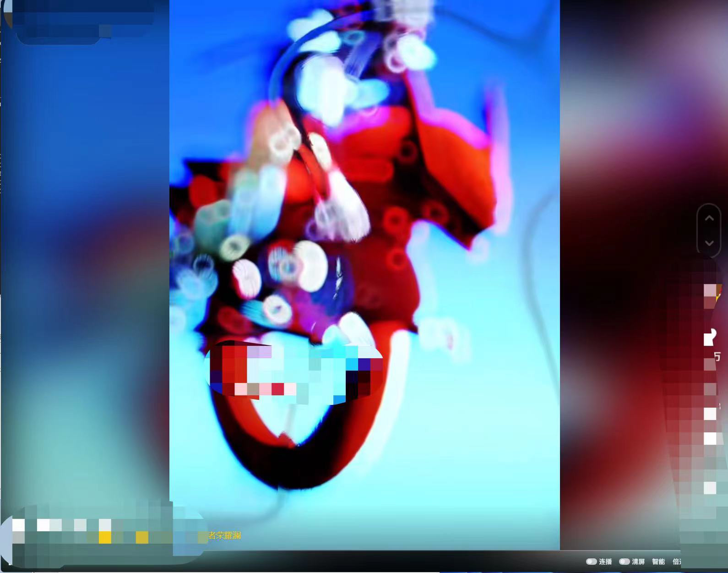Click the yellow 者荣耀澜 caption text
Viewport: 728px width, 573px height.
pos(224,535)
